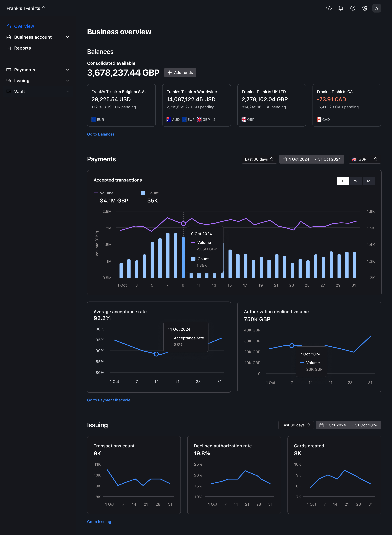The width and height of the screenshot is (392, 535).
Task: Open Payments 1 Oct 2024 – 31 Oct 2024 date picker
Action: [x=312, y=159]
